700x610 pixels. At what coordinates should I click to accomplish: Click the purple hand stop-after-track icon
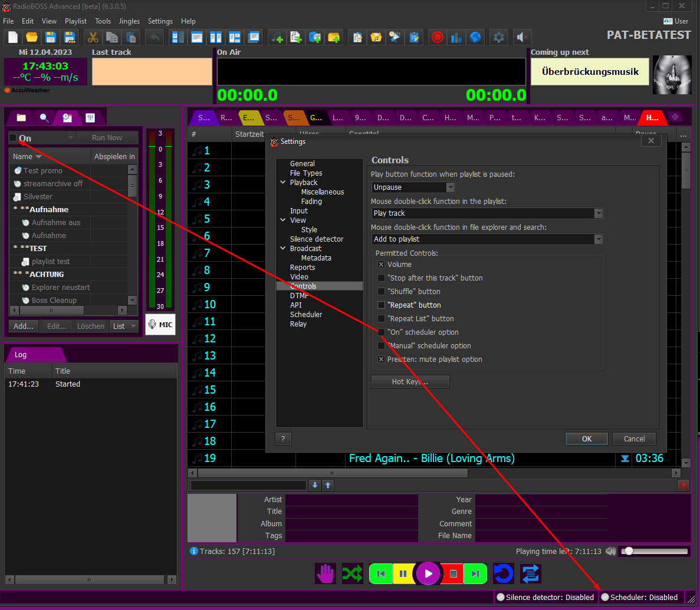click(325, 573)
